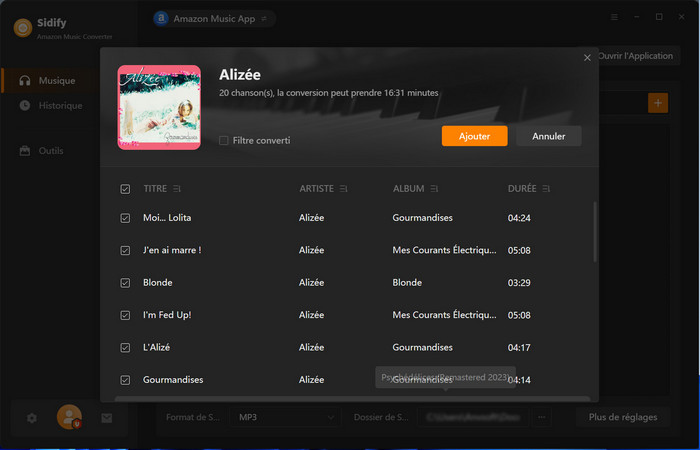Screen dimensions: 700x450
Task: Open the mail envelope icon
Action: click(x=106, y=418)
